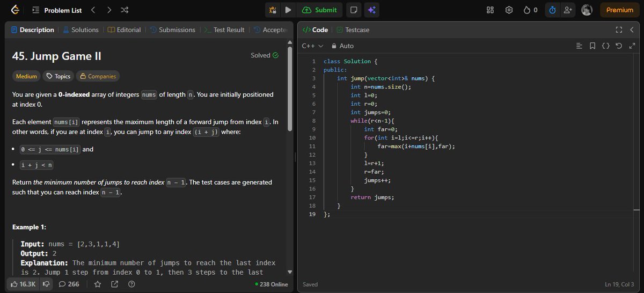Click the curly braces snippet icon
The height and width of the screenshot is (293, 644).
(x=606, y=46)
